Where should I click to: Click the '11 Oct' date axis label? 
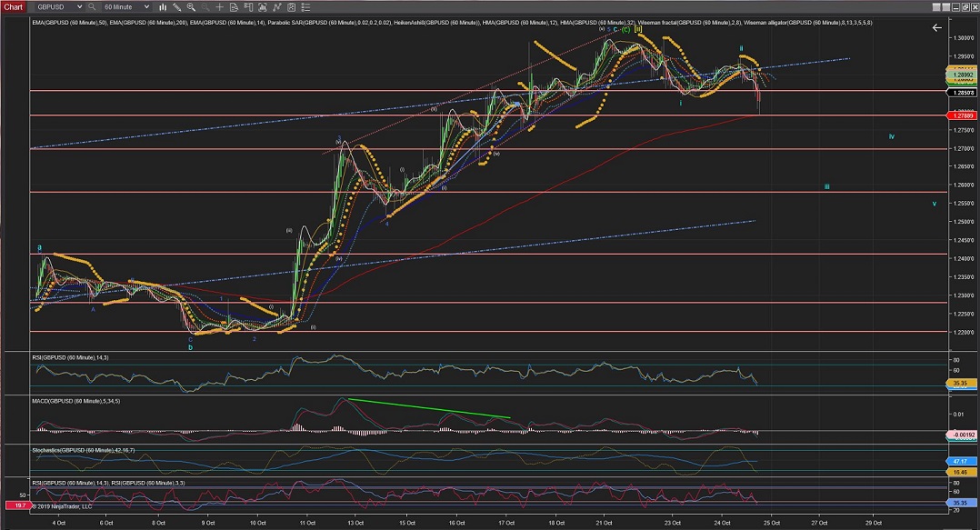click(x=307, y=523)
